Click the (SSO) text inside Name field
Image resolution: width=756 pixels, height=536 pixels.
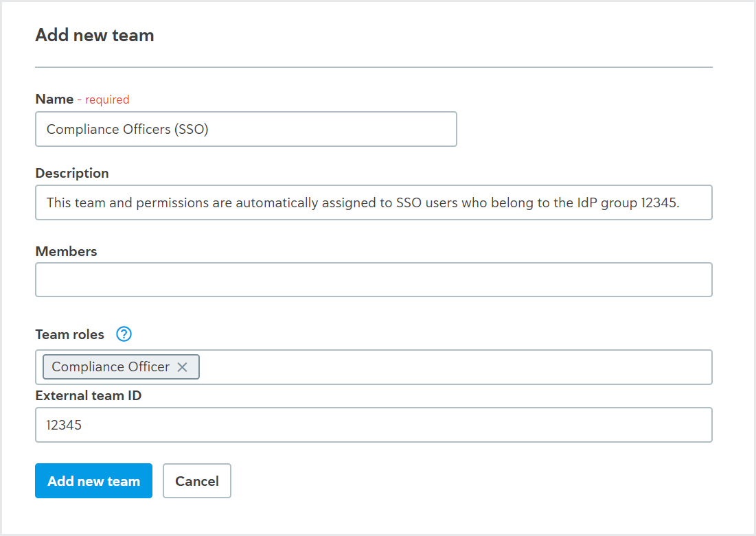tap(192, 129)
